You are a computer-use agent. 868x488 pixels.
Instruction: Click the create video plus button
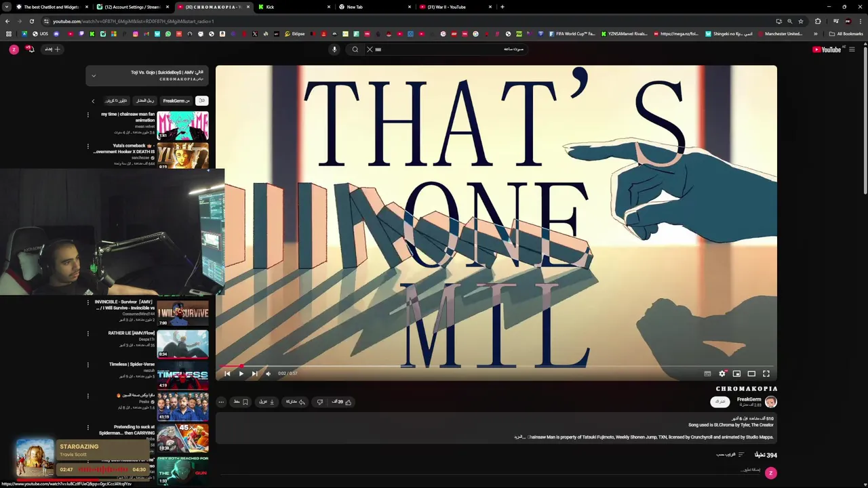tap(53, 49)
